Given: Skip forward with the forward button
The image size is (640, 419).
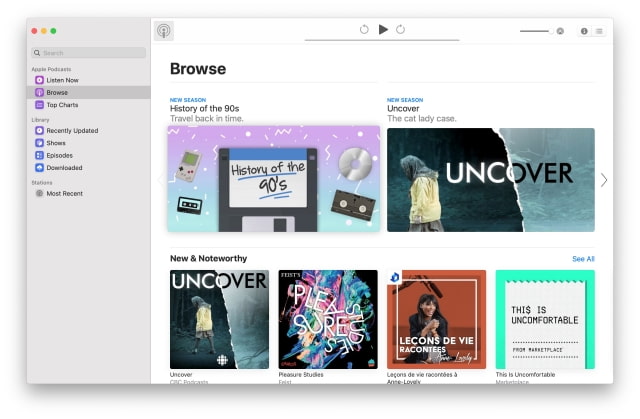Looking at the screenshot, I should (400, 29).
